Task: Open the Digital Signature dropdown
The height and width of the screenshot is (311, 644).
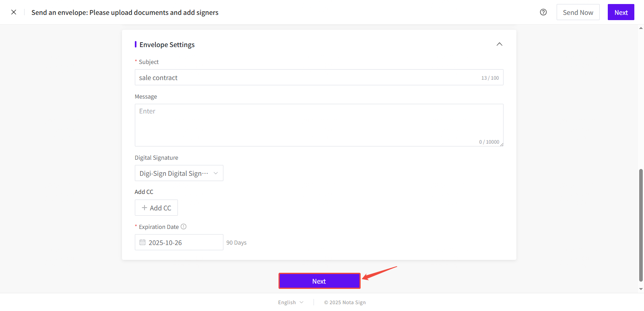Action: pyautogui.click(x=179, y=173)
